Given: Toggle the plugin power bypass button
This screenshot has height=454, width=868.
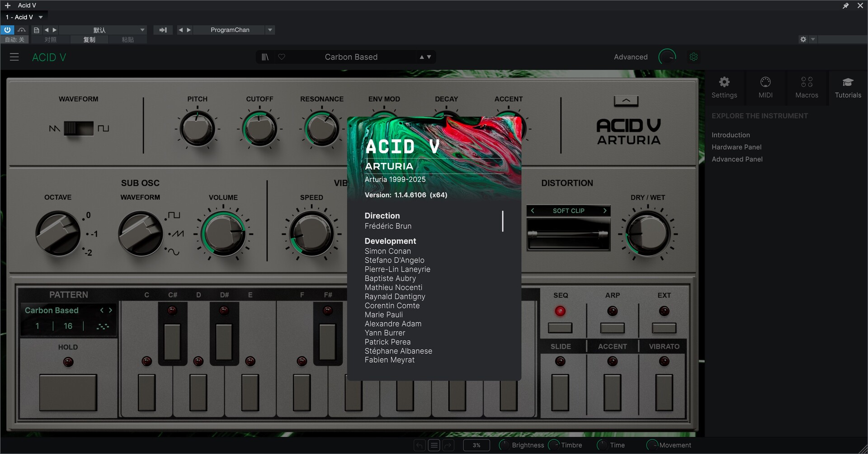Looking at the screenshot, I should 7,30.
